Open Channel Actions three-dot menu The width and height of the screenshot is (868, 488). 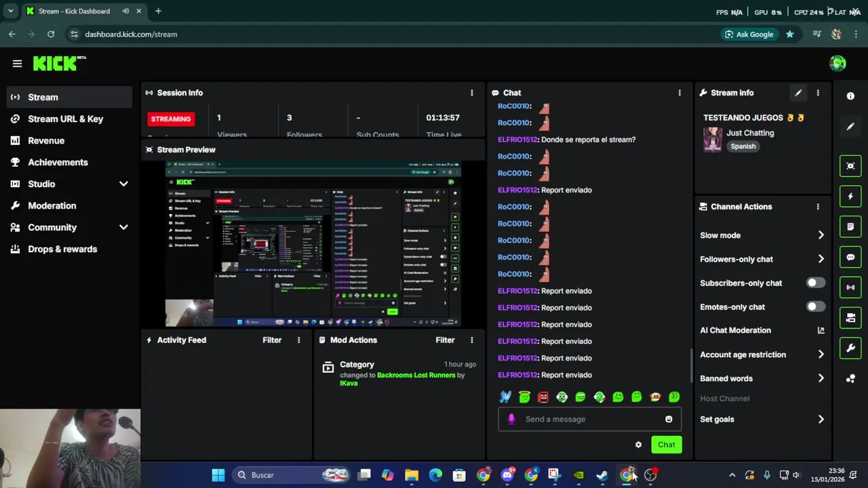coord(818,207)
